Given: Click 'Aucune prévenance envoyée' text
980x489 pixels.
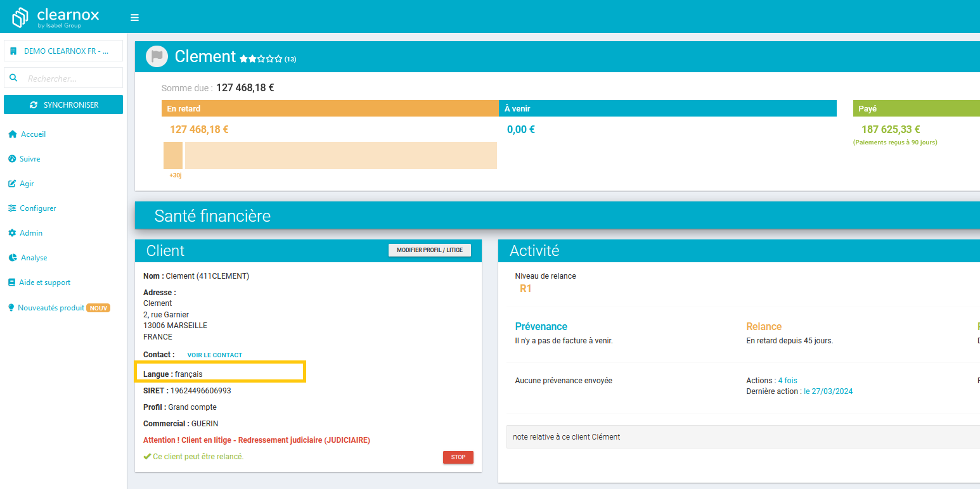Looking at the screenshot, I should 564,381.
